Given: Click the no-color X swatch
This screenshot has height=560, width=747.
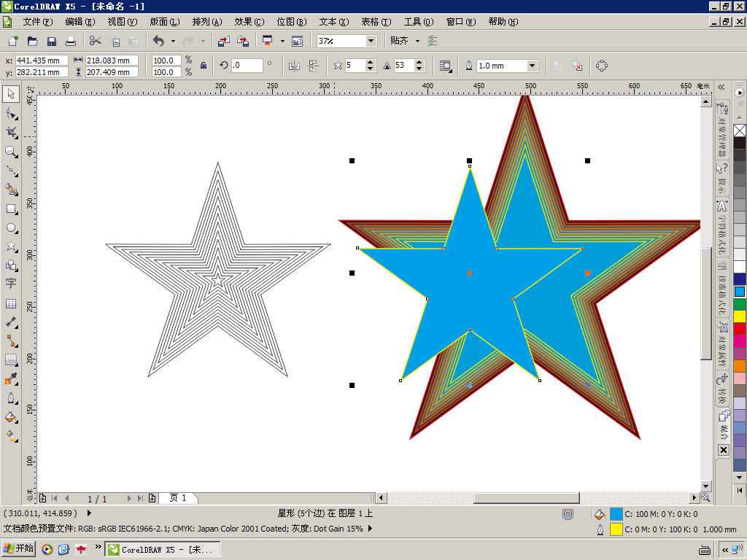Looking at the screenshot, I should pos(740,131).
